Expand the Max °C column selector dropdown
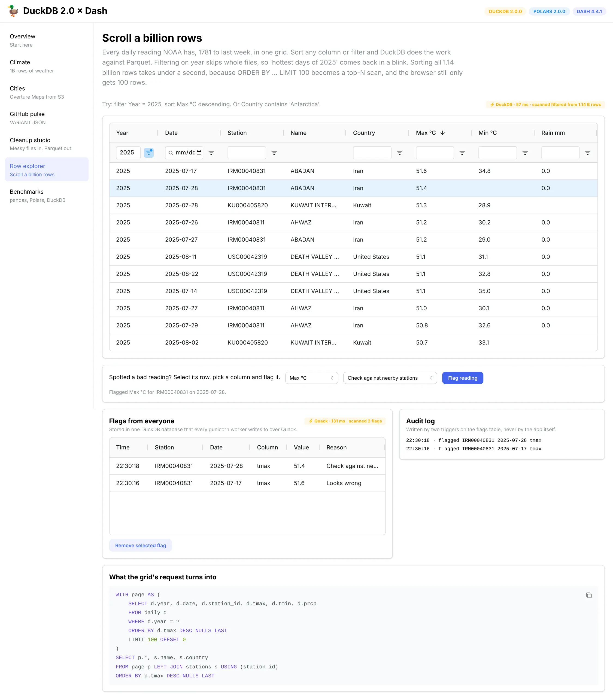The image size is (613, 700). coord(312,378)
